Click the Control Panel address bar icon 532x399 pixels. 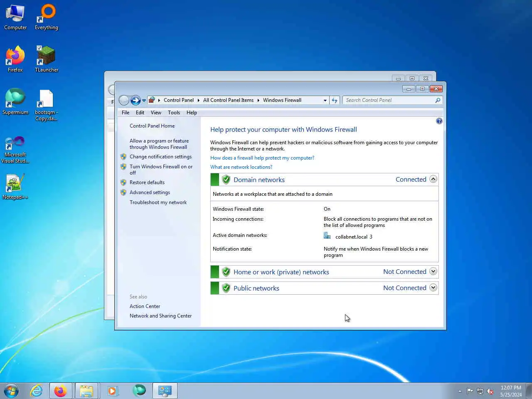tap(152, 100)
